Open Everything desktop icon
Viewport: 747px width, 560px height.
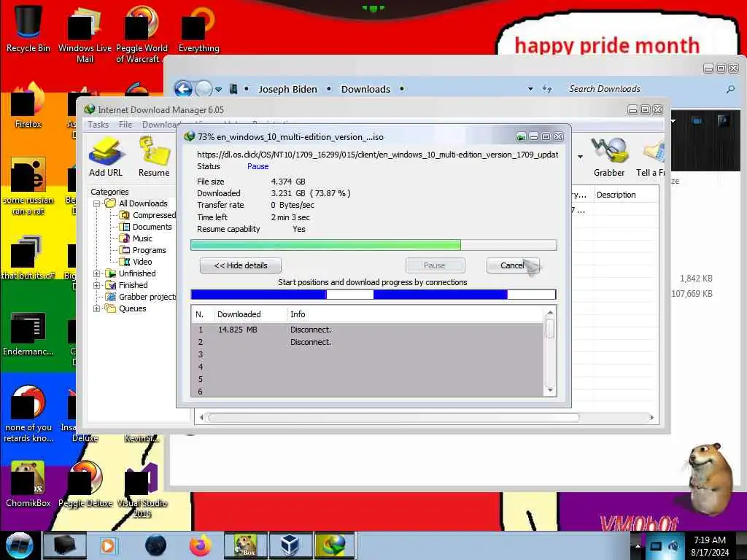pyautogui.click(x=198, y=28)
